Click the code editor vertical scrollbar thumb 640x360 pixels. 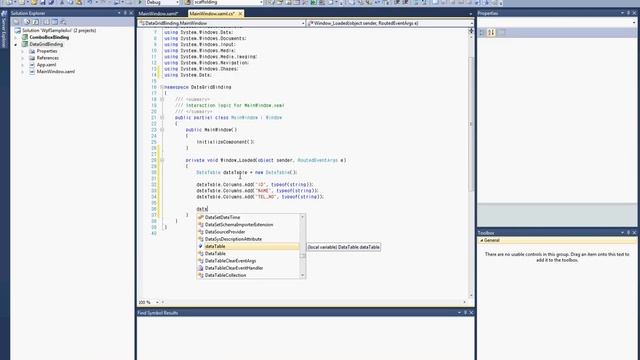[471, 124]
